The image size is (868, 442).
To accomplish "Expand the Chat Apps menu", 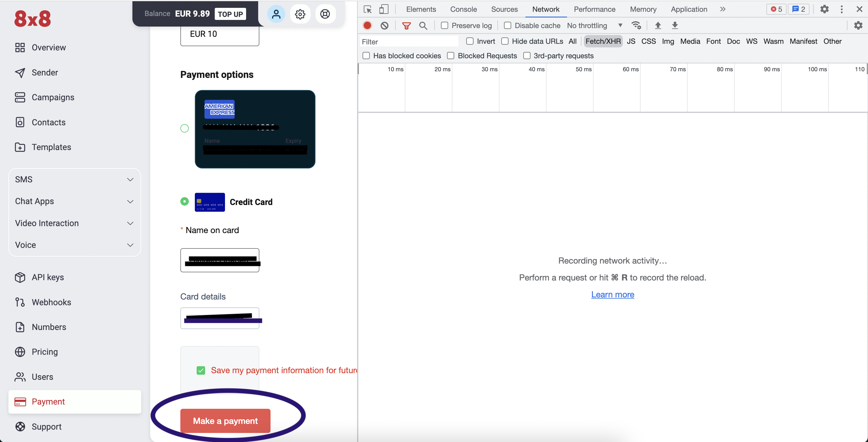I will pyautogui.click(x=74, y=201).
